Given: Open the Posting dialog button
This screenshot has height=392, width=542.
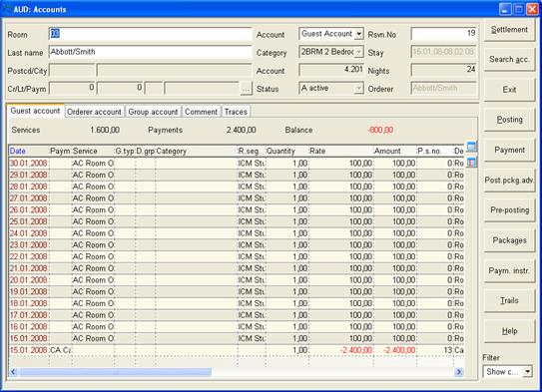Looking at the screenshot, I should (x=509, y=120).
